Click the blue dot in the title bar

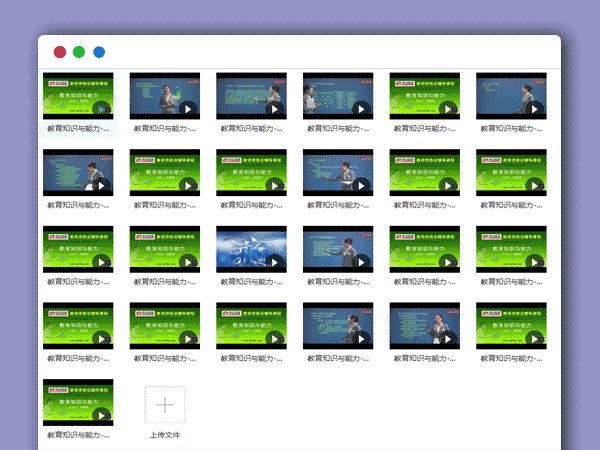click(x=99, y=52)
